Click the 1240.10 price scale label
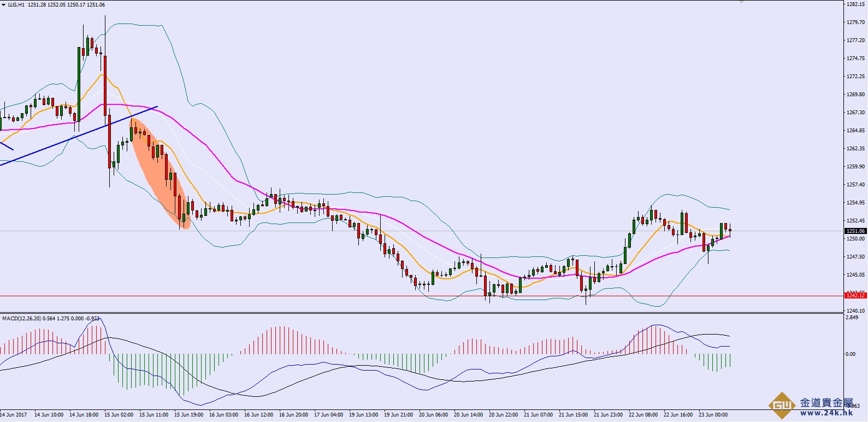The height and width of the screenshot is (422, 868). [x=855, y=311]
